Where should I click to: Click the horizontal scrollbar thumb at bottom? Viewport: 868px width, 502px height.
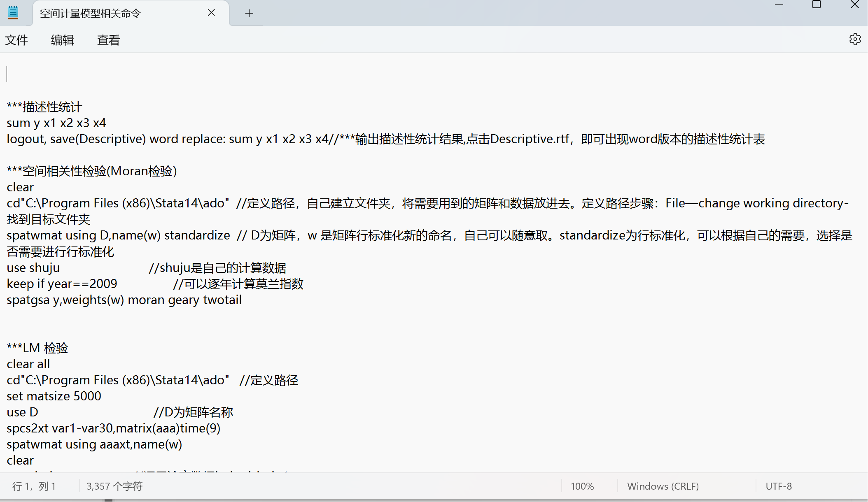(108, 500)
